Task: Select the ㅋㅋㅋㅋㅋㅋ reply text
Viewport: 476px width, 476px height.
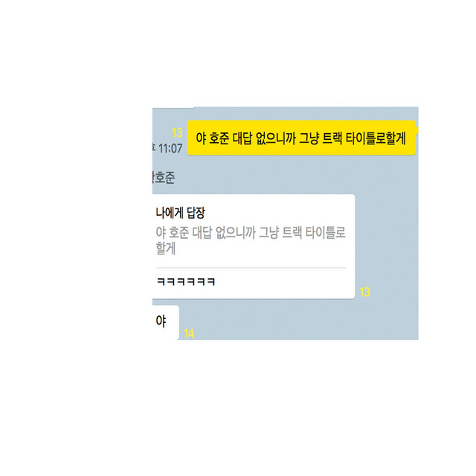Action: pyautogui.click(x=186, y=282)
